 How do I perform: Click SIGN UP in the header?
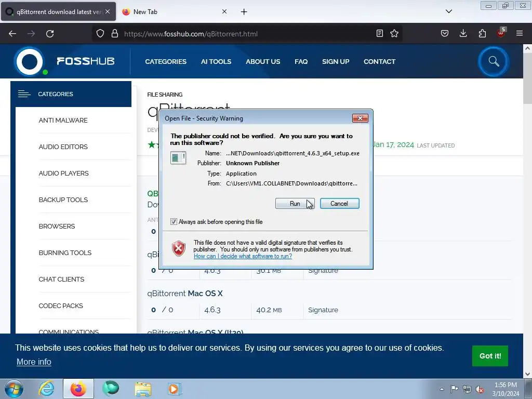coord(336,62)
